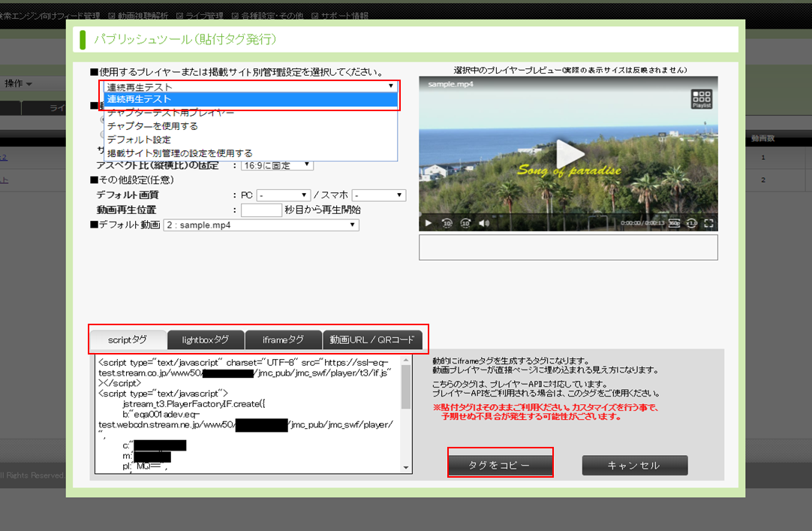Click the code area scrollbar down arrow
Screen dimensions: 812x531
coord(406,467)
